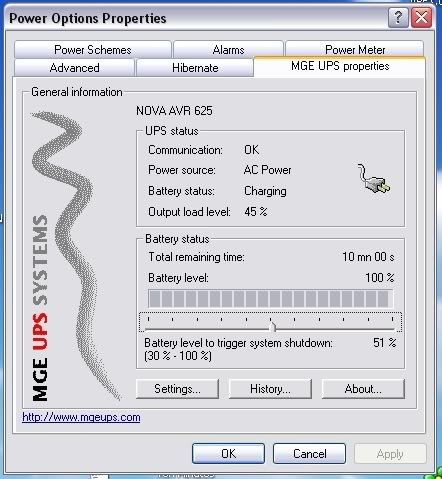442x479 pixels.
Task: Click the 51 % shutdown trigger value
Action: click(384, 342)
